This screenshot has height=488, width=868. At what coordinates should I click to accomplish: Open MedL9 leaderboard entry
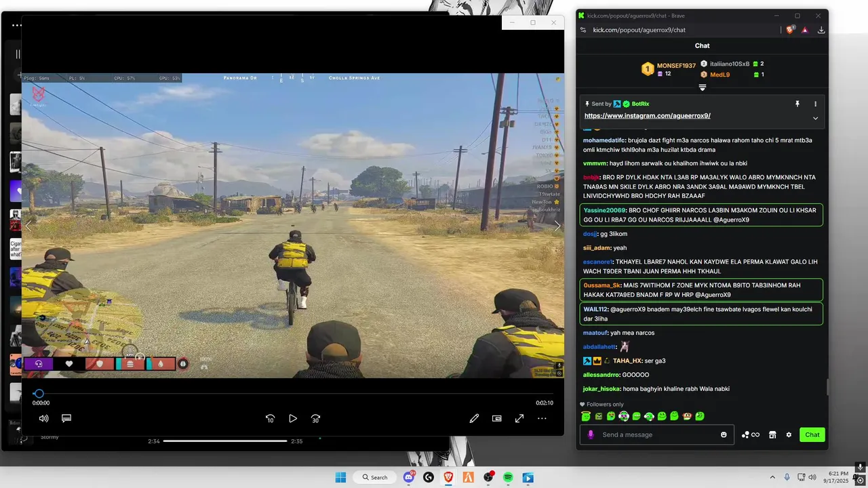point(719,75)
